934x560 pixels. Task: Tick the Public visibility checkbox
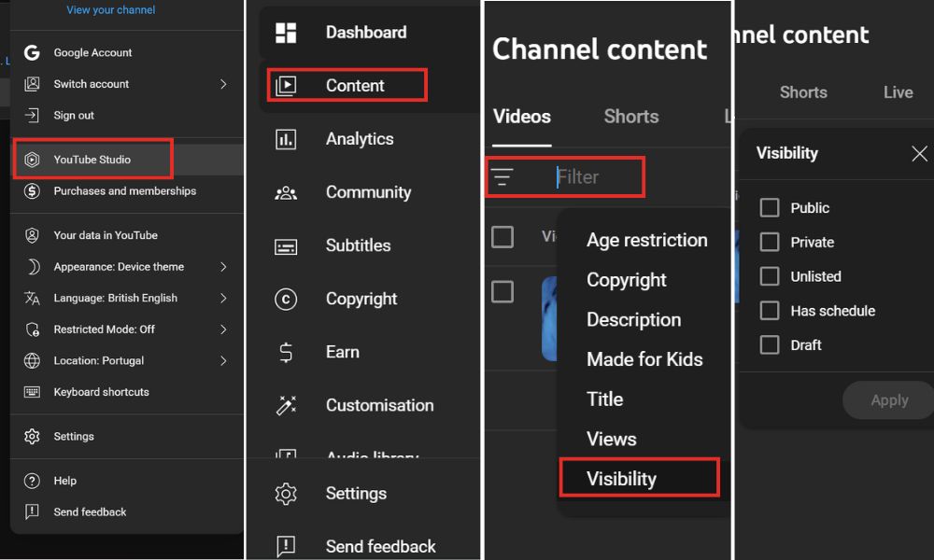[x=770, y=208]
